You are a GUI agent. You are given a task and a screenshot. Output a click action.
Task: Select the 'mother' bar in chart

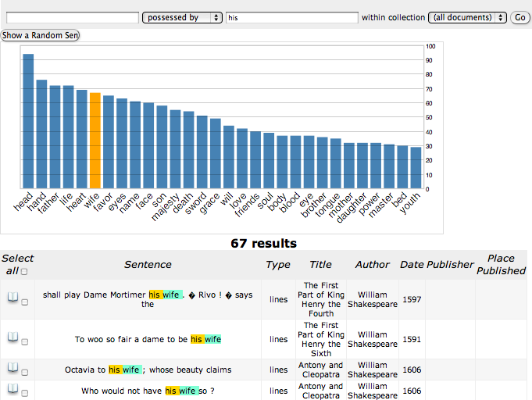349,166
